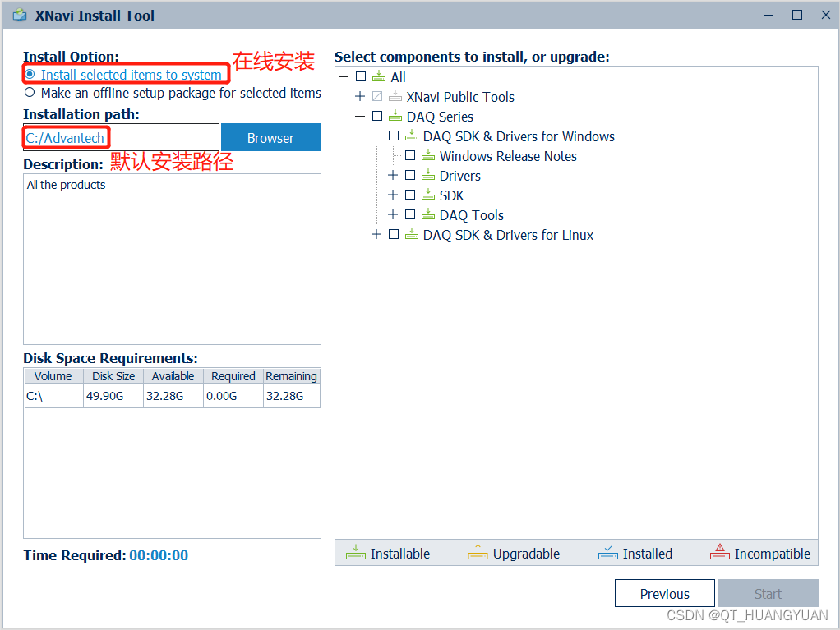This screenshot has height=630, width=840.
Task: Expand the Drivers node
Action: tap(393, 175)
